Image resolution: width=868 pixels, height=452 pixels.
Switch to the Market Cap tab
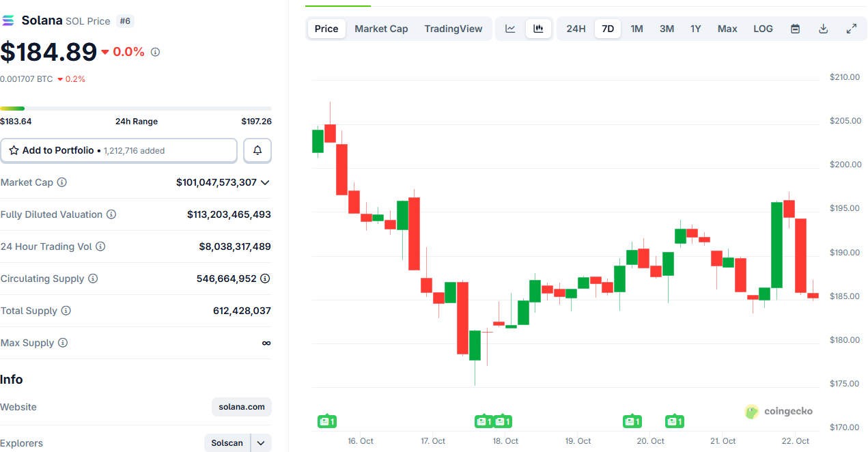click(x=381, y=29)
